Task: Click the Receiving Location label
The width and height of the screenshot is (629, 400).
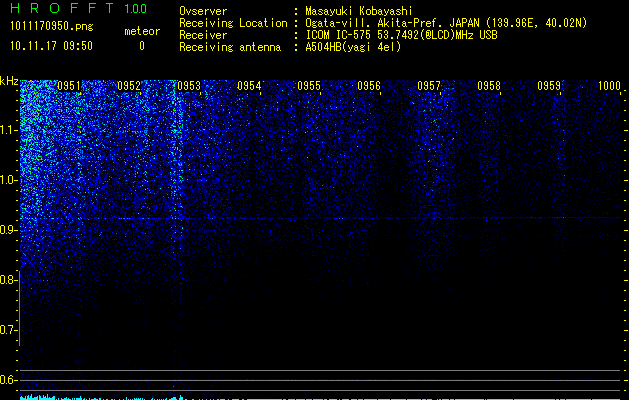Action: (233, 23)
